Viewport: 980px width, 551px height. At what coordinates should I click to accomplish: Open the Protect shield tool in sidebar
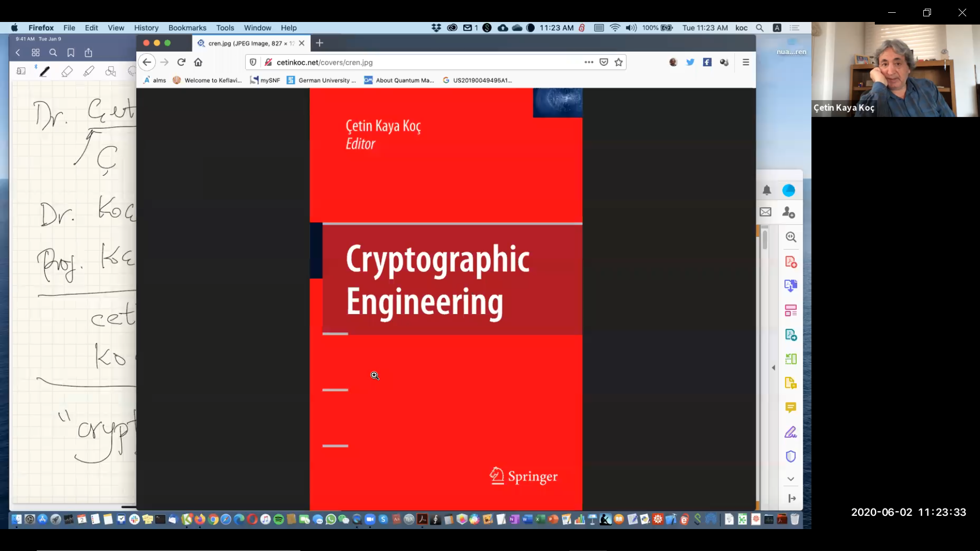[791, 457]
